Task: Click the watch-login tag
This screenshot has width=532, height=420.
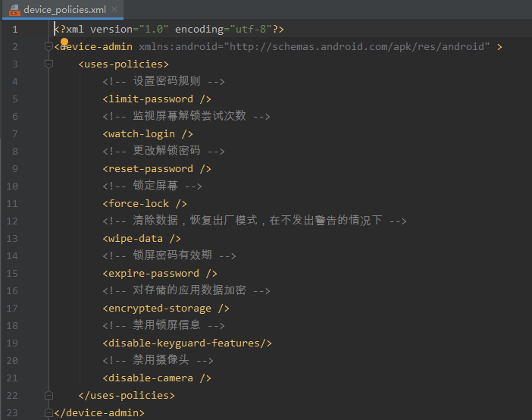Action: [x=148, y=134]
